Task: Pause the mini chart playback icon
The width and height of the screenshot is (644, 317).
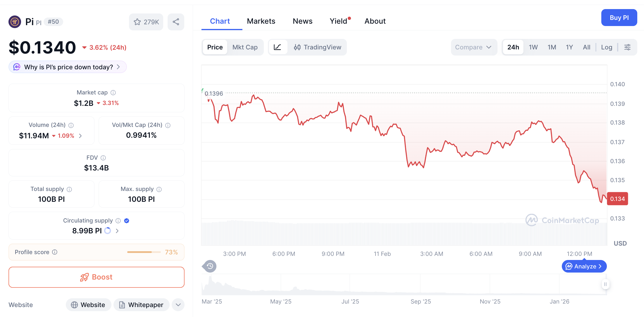Action: point(605,284)
